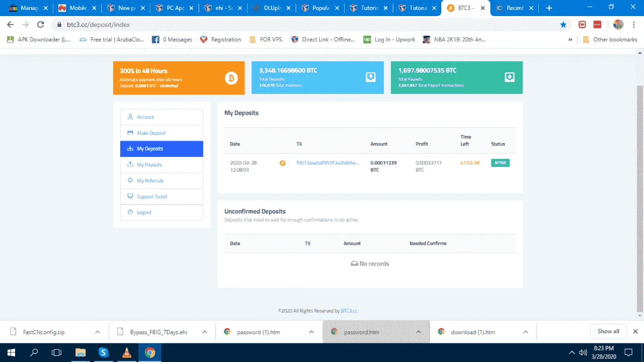644x362 pixels.
Task: Open the downloaded file password.htm
Action: [x=361, y=332]
